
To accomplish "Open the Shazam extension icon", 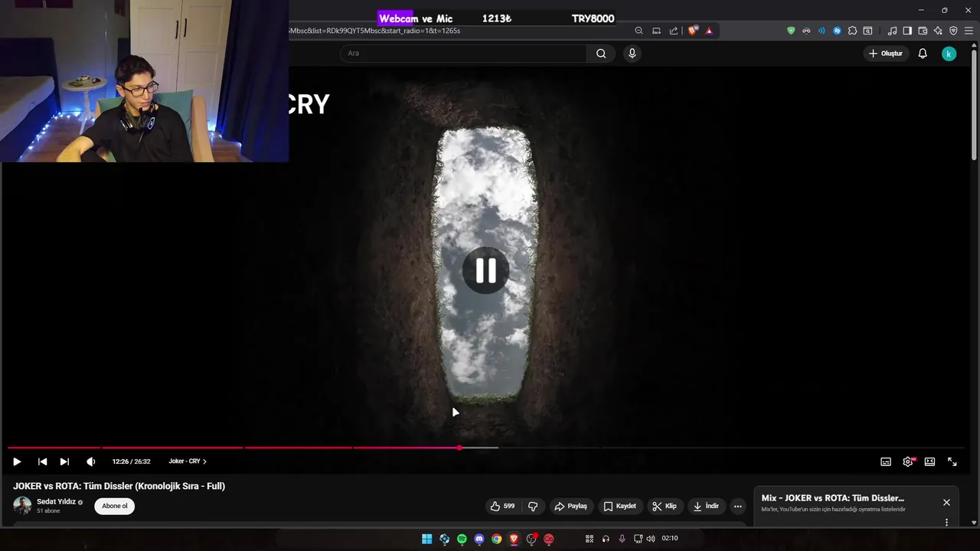I will tap(837, 31).
